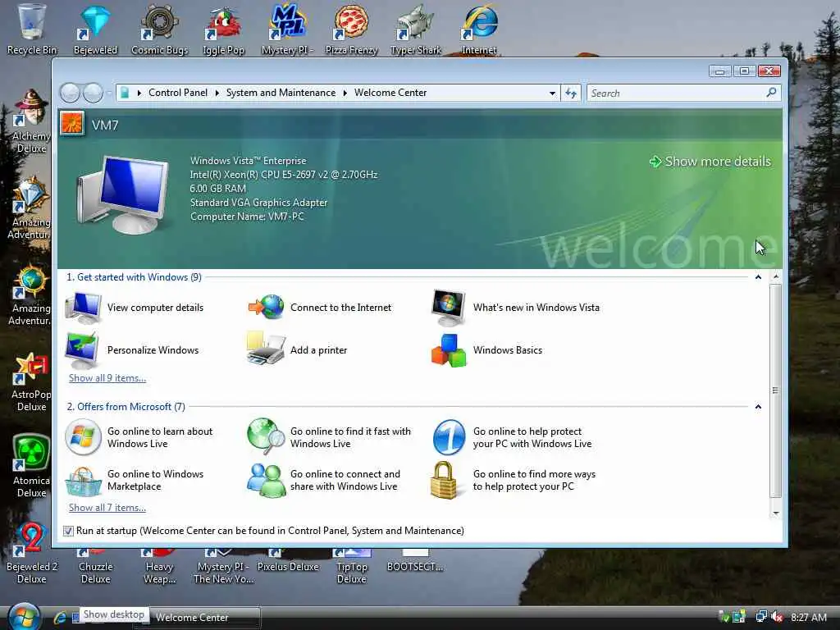Click the Refresh button beside address bar

tap(571, 94)
